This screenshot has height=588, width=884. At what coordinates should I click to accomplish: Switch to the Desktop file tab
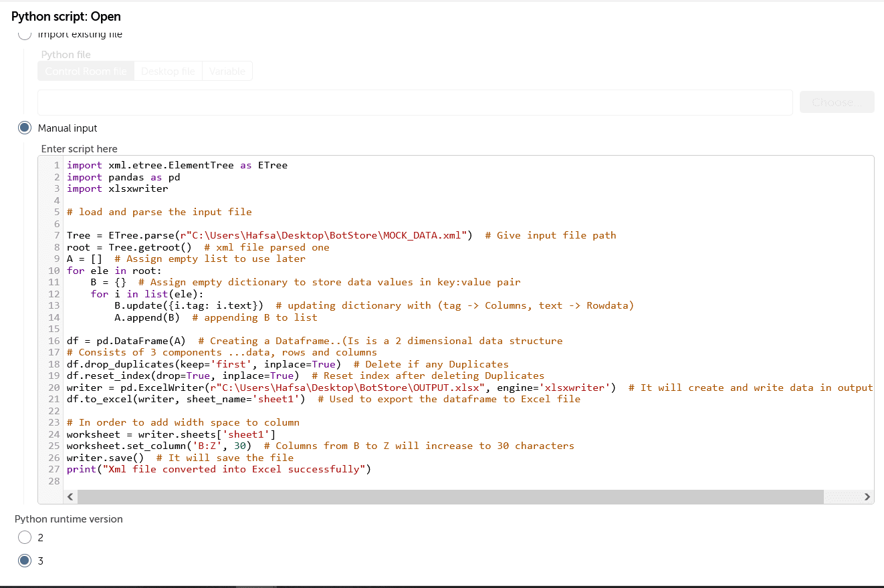click(x=168, y=71)
